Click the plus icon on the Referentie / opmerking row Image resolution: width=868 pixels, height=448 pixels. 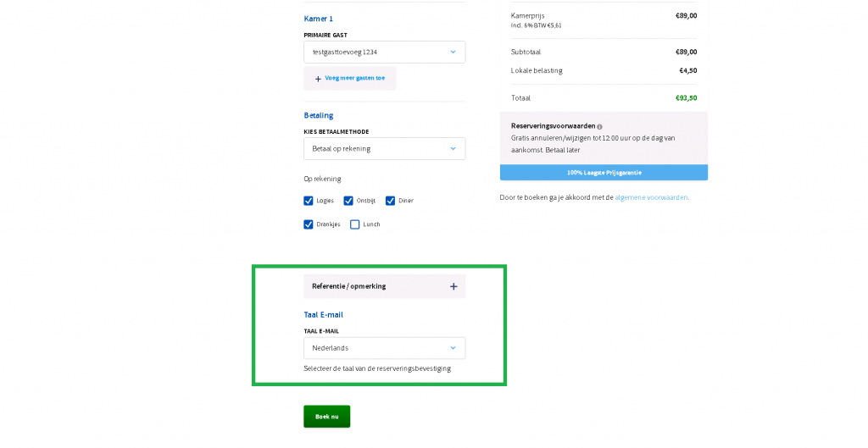(453, 286)
